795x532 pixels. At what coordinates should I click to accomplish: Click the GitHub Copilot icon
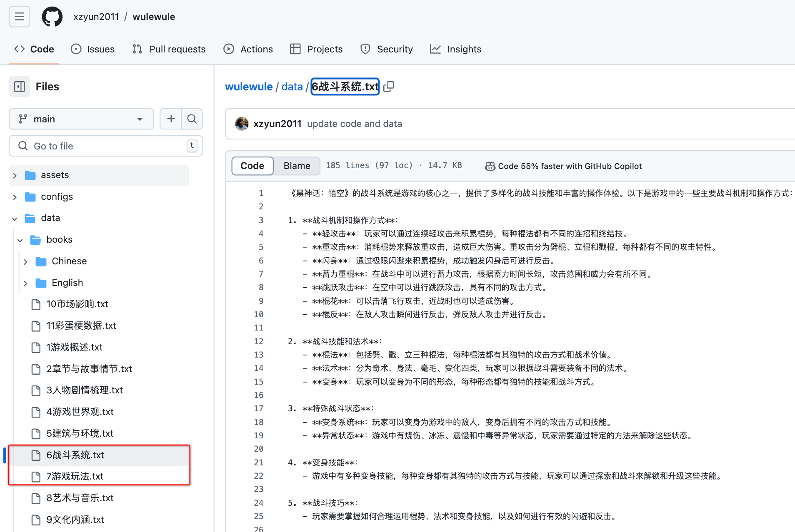[490, 166]
